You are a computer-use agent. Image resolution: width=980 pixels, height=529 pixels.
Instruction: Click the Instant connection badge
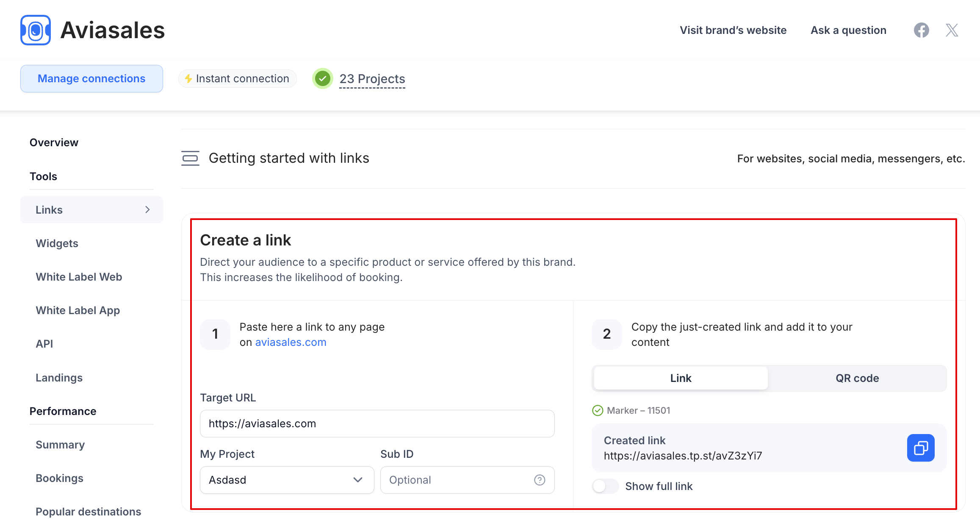pos(237,78)
